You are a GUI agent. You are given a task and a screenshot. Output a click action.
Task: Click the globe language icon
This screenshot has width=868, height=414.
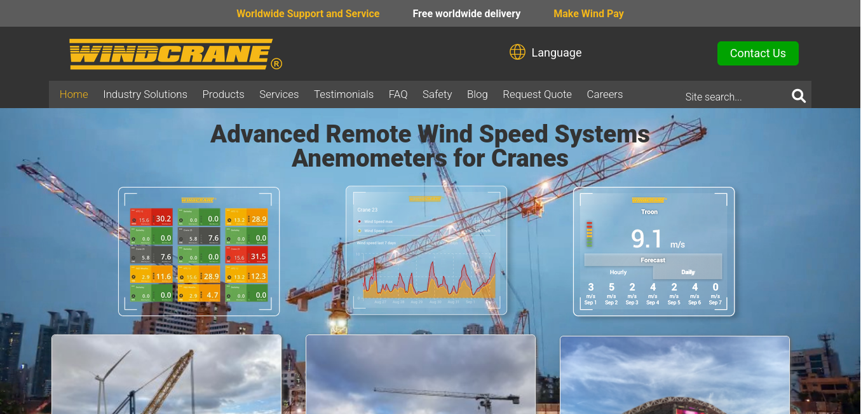point(517,52)
